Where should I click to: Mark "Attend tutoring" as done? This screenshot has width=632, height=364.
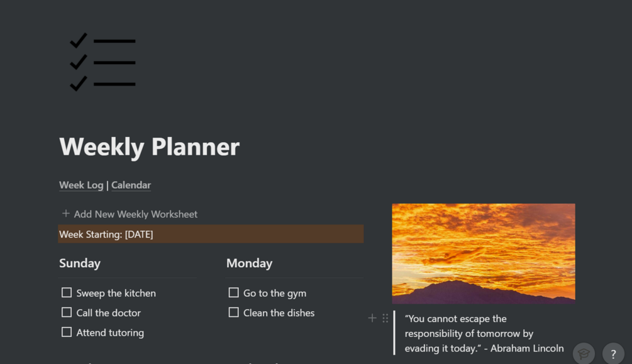tap(67, 332)
